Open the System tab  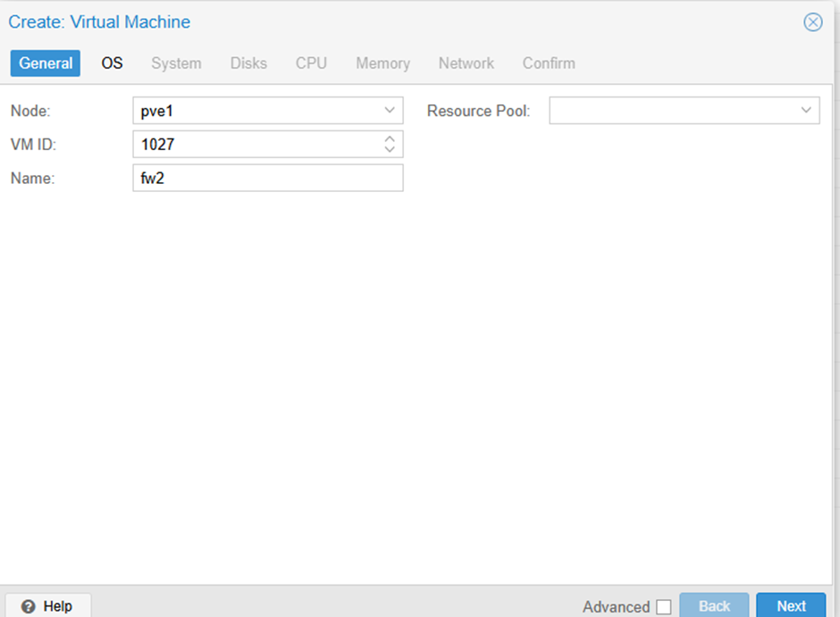(x=176, y=63)
